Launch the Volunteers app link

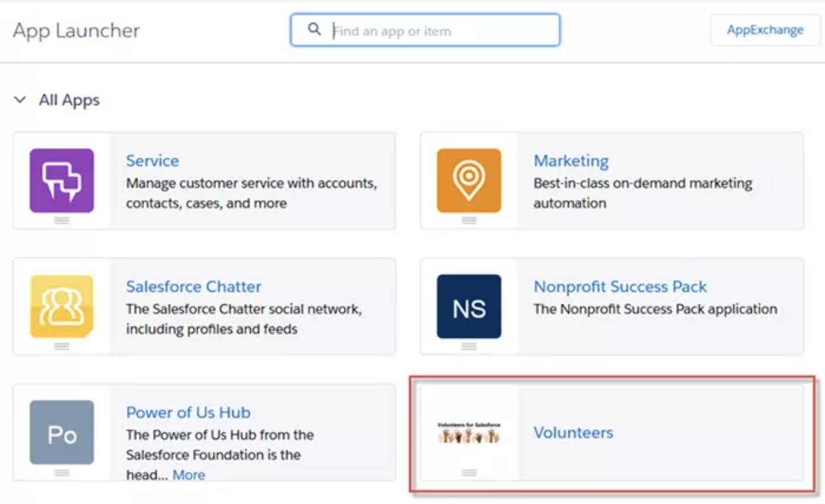click(574, 433)
